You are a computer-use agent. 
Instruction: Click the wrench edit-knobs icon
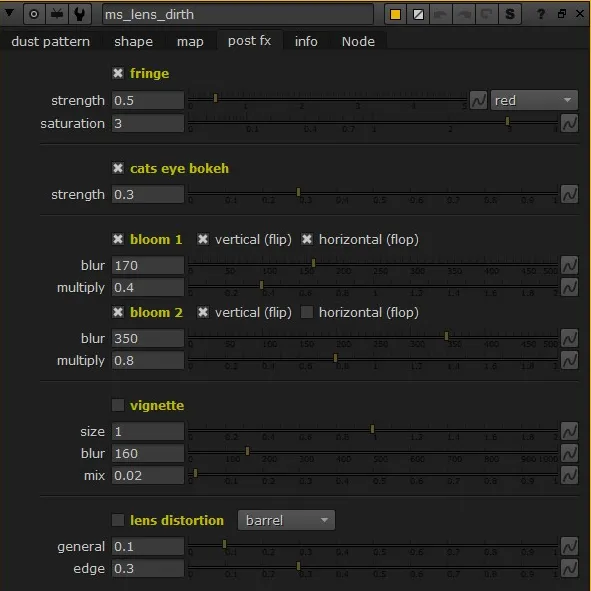[x=80, y=14]
